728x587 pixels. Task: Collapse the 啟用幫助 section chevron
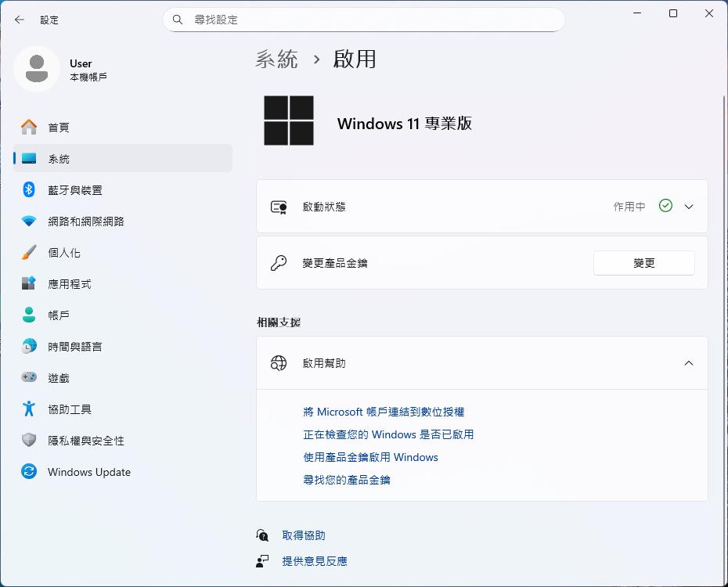[x=689, y=363]
